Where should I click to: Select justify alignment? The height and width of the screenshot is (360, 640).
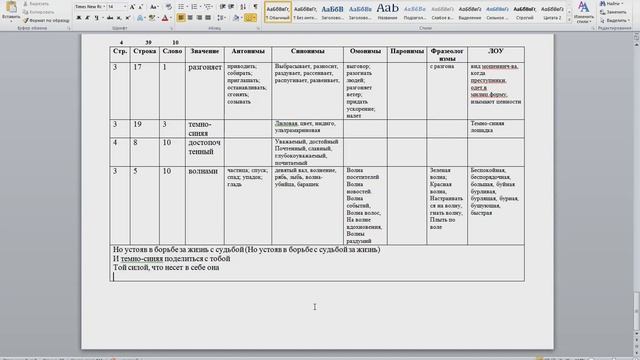208,18
